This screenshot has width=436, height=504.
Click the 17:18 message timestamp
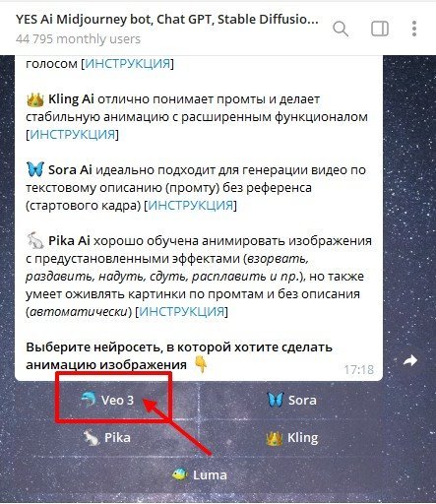click(358, 370)
